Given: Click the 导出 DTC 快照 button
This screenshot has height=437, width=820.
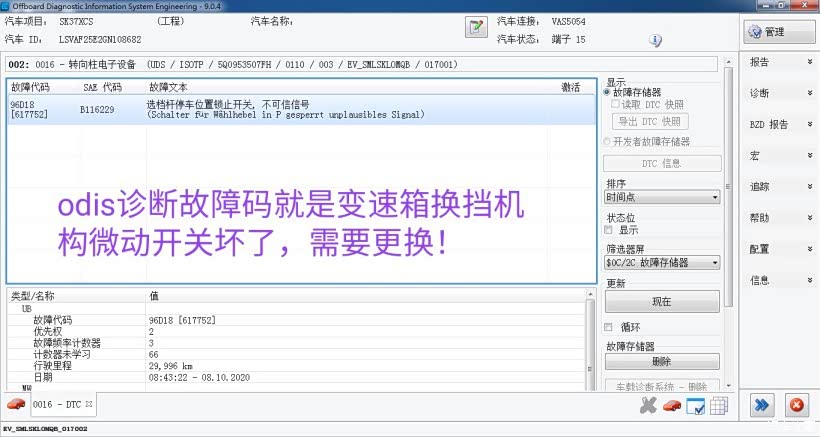Looking at the screenshot, I should point(650,122).
